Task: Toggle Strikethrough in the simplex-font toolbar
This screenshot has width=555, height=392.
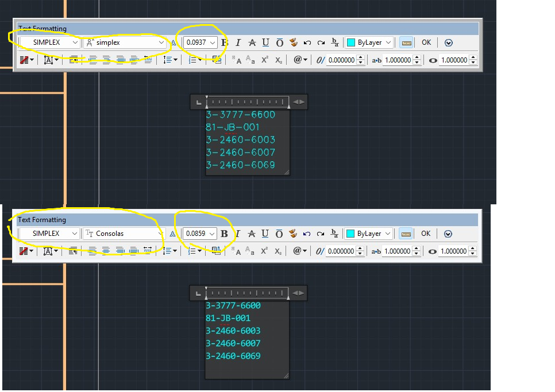Action: pos(252,43)
